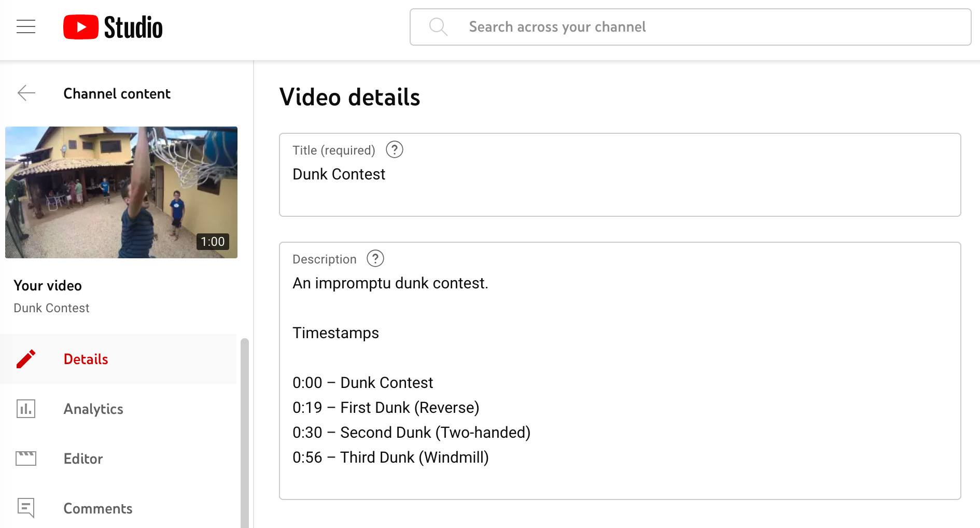Click the Comments speech bubble icon
980x528 pixels.
(x=26, y=508)
